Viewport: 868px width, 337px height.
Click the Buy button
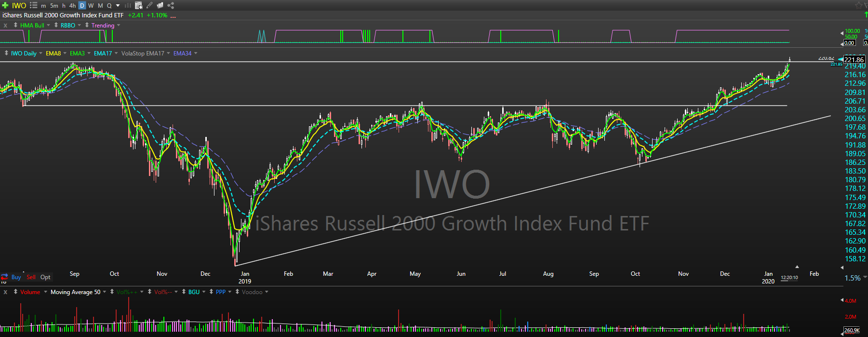coord(16,277)
